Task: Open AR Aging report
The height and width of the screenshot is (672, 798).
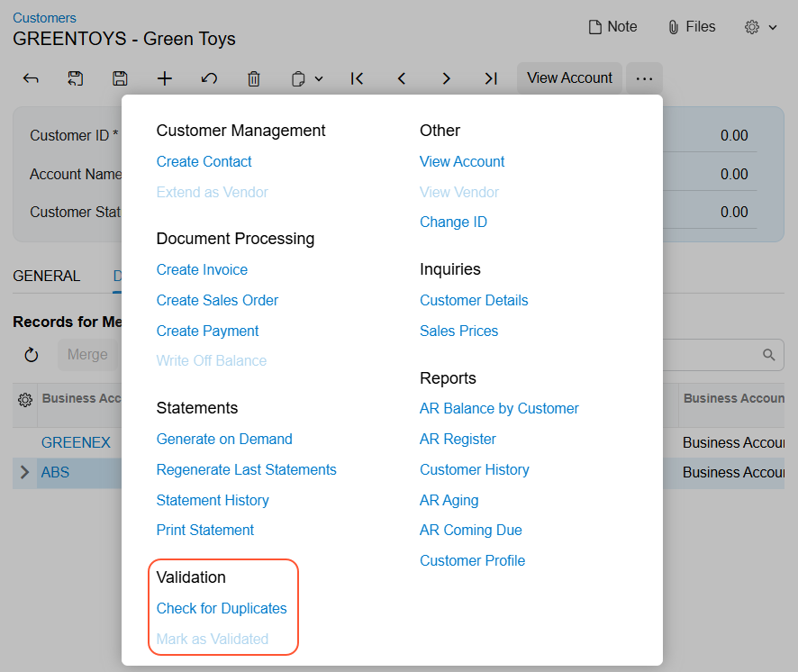Action: [449, 500]
